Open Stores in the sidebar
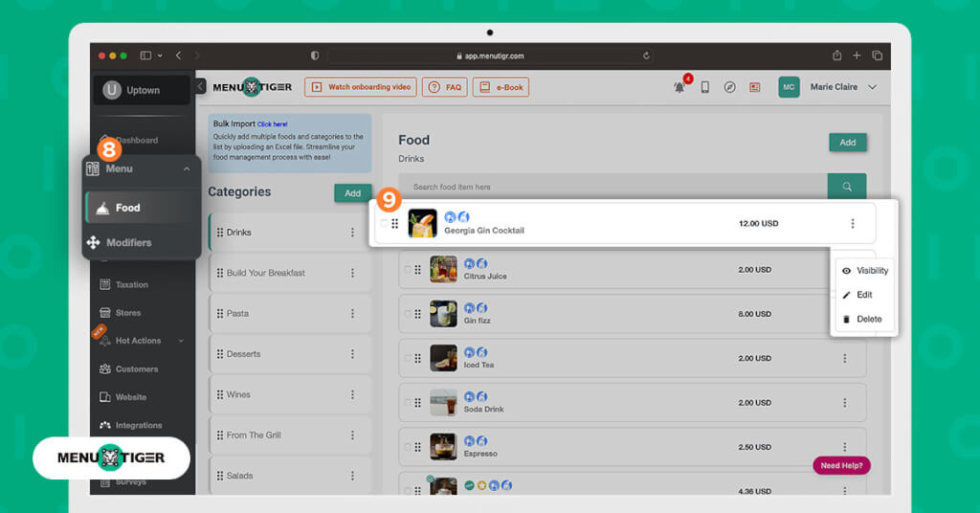Viewport: 980px width, 513px height. pos(121,313)
